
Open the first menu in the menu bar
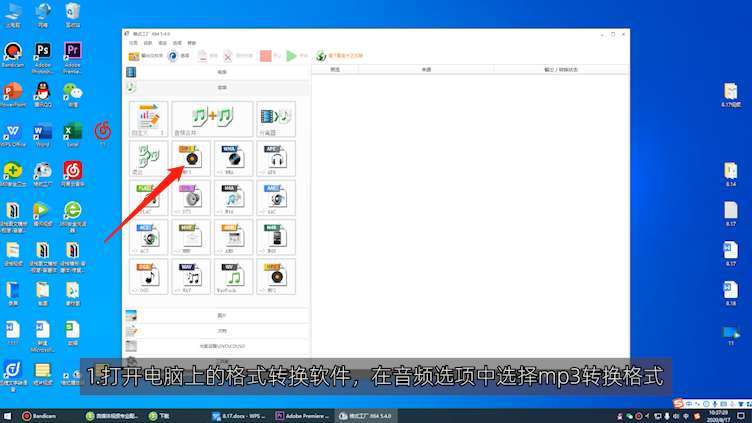[133, 43]
